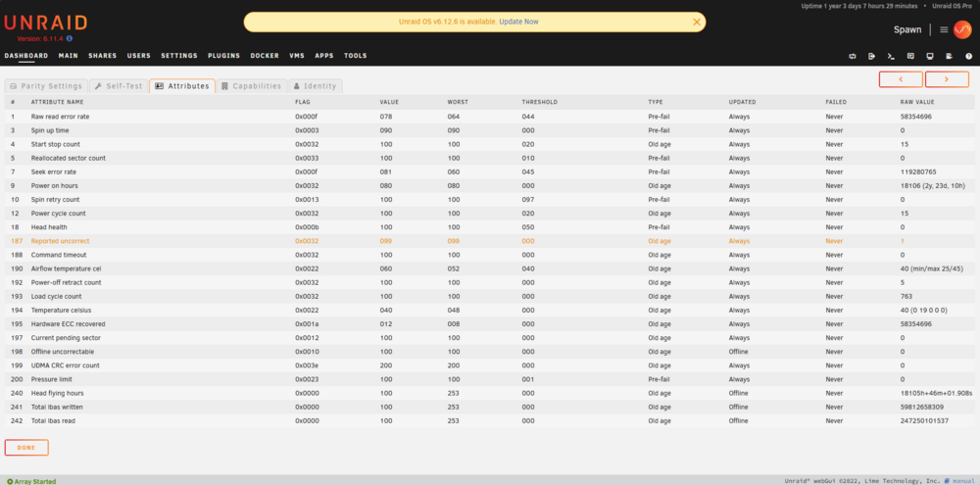This screenshot has height=485, width=980.
Task: Click the server name 'Spawn'
Action: 907,29
